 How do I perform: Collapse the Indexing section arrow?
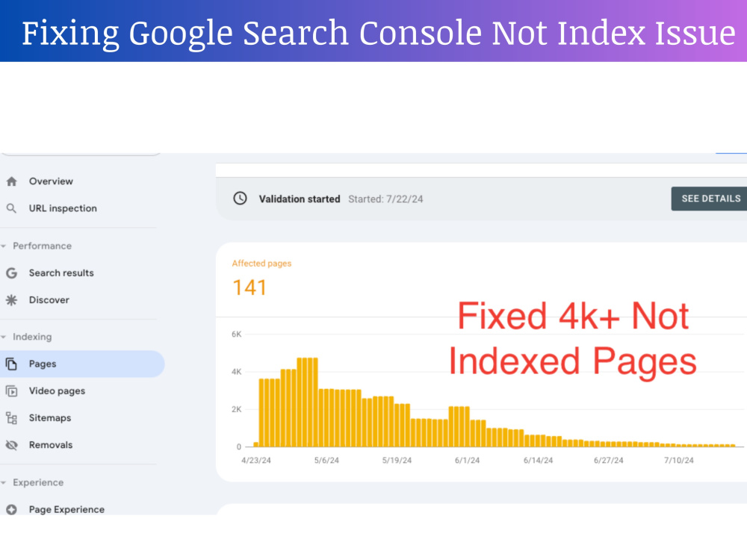coord(4,337)
